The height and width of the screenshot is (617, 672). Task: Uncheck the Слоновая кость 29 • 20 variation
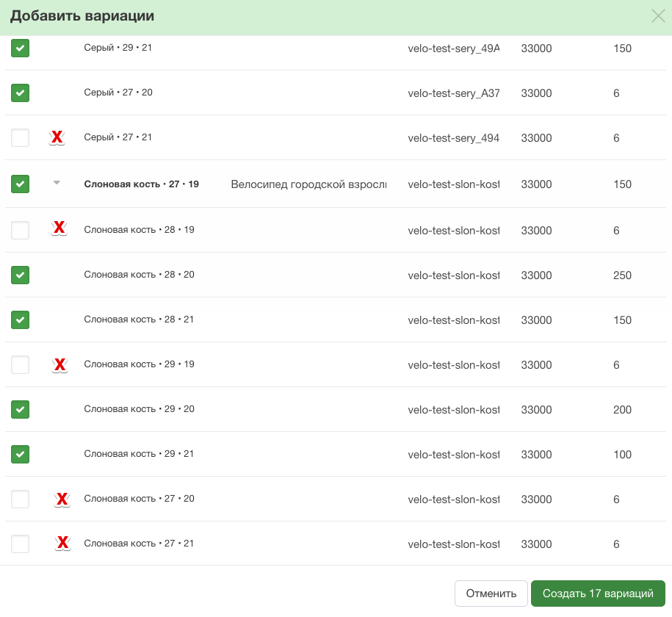(x=20, y=409)
